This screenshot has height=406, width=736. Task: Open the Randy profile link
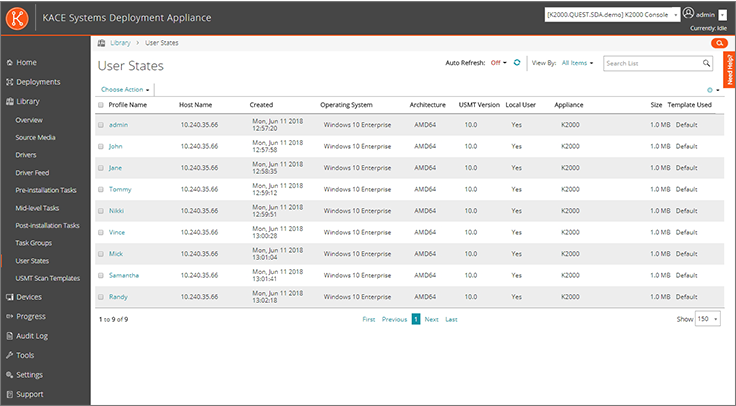tap(118, 297)
